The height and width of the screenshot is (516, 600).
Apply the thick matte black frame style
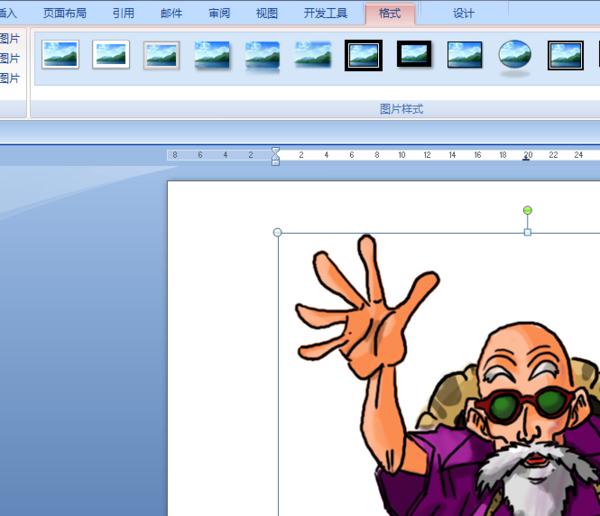click(x=414, y=54)
